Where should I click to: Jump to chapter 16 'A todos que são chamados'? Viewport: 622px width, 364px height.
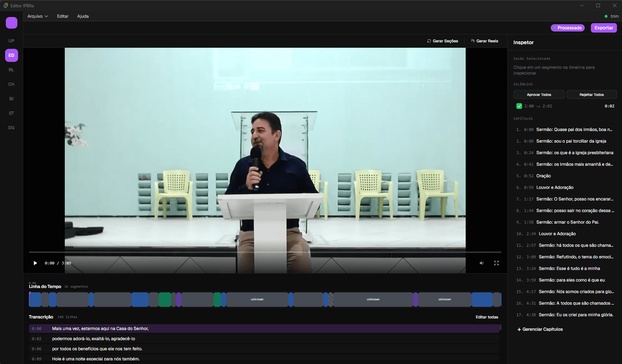tap(565, 303)
